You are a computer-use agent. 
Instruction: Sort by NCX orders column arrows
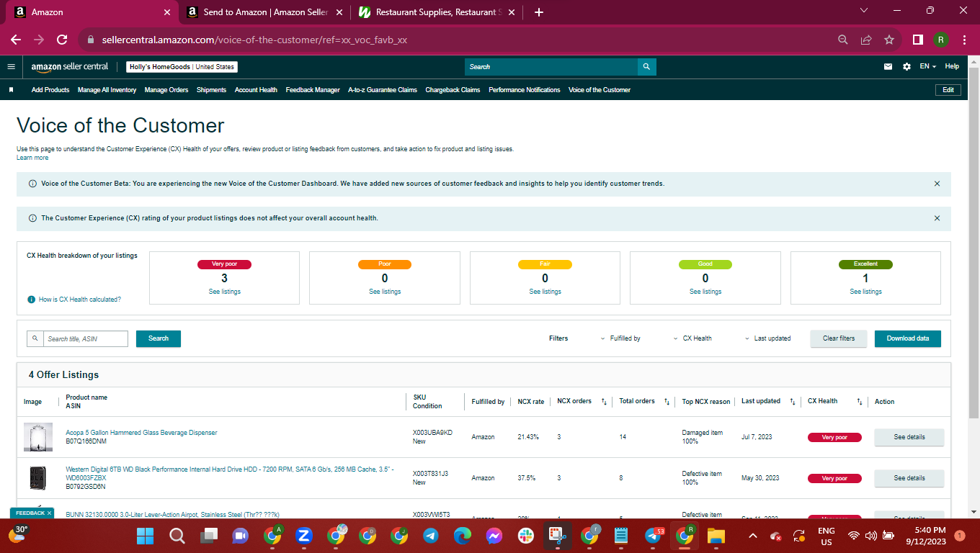coord(604,402)
